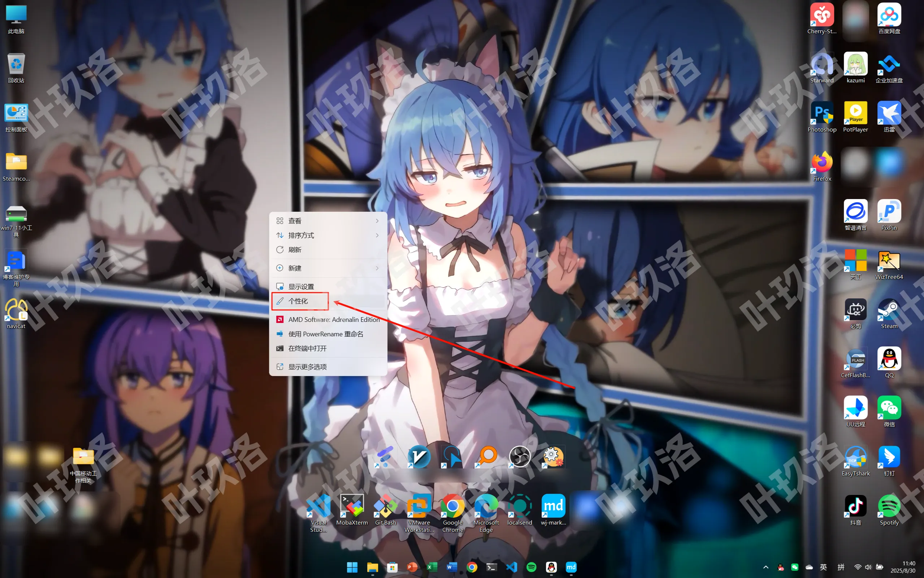Open the Windows Start button

pos(352,567)
